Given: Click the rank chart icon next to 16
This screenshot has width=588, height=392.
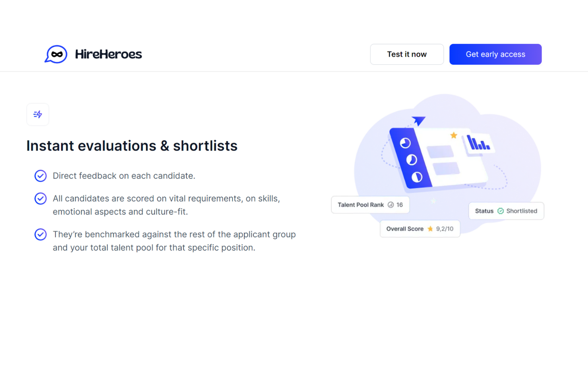Looking at the screenshot, I should pos(391,205).
